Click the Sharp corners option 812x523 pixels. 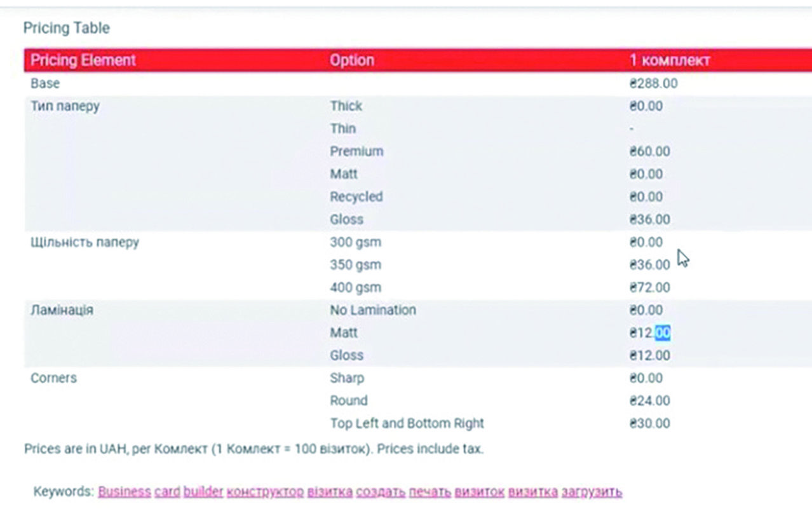click(x=347, y=378)
